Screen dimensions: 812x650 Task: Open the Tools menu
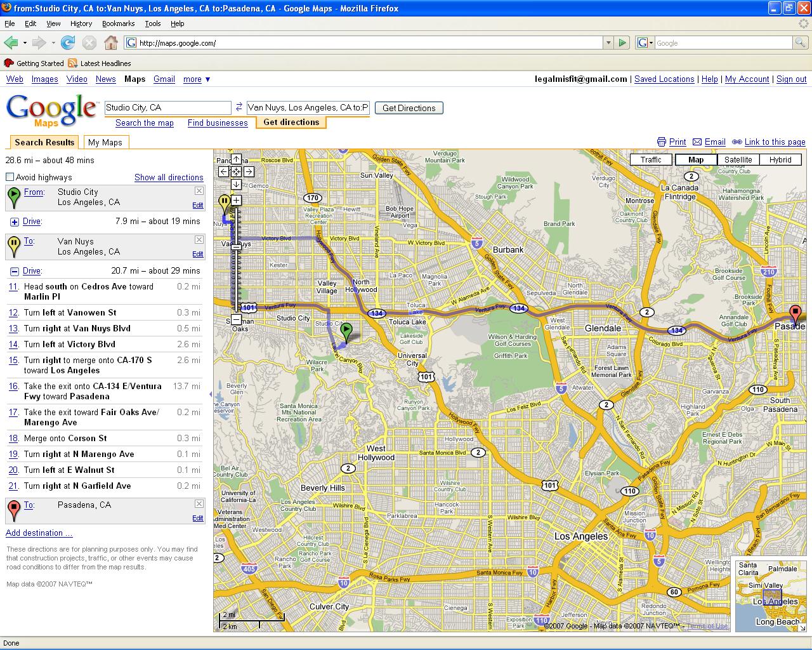153,23
